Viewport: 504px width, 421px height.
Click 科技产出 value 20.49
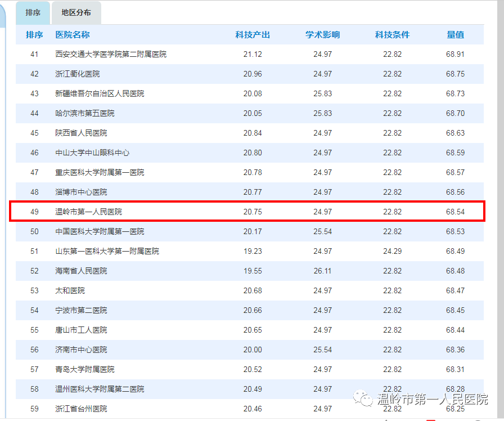click(253, 389)
